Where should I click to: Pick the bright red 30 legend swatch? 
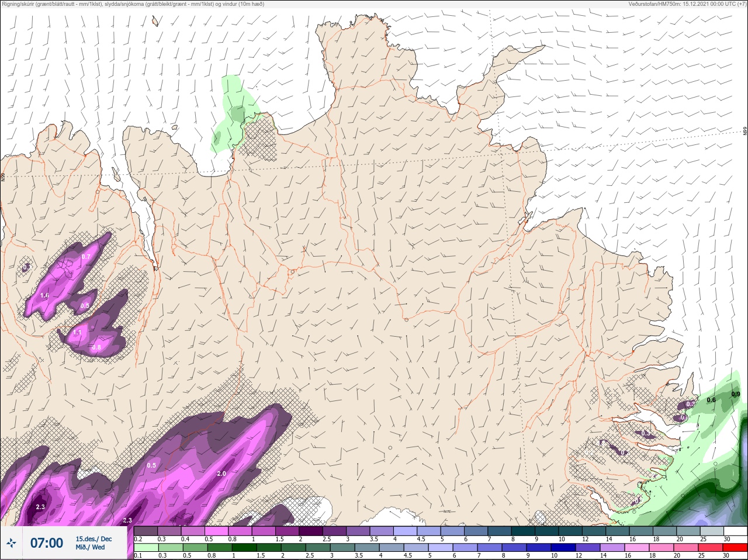[x=735, y=548]
